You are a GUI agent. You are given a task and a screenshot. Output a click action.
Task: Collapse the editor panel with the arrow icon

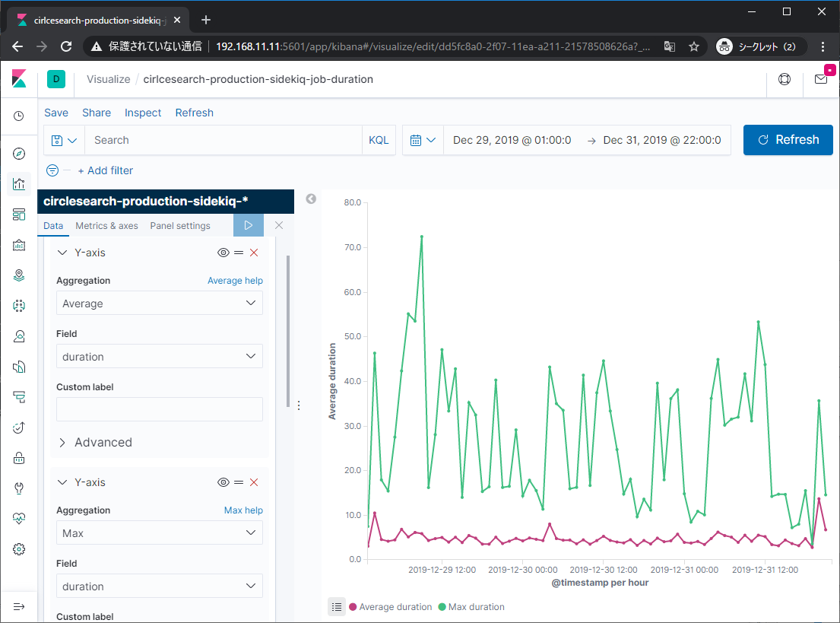(x=311, y=199)
